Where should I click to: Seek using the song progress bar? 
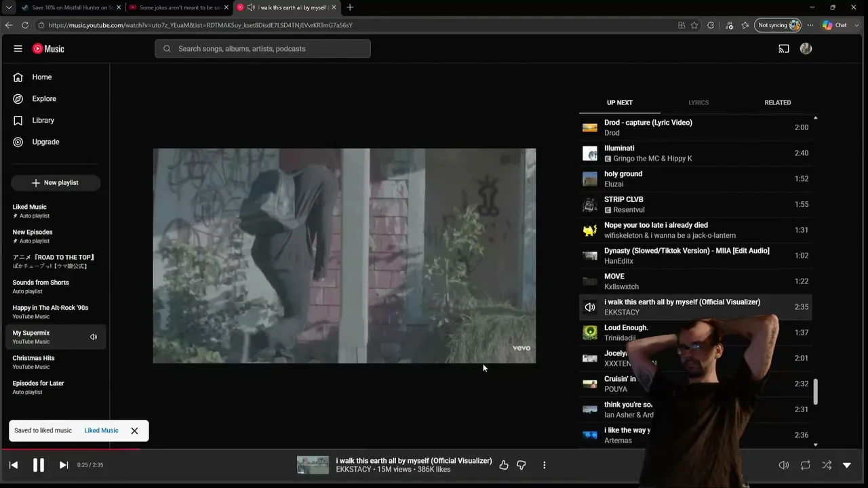pos(434,449)
